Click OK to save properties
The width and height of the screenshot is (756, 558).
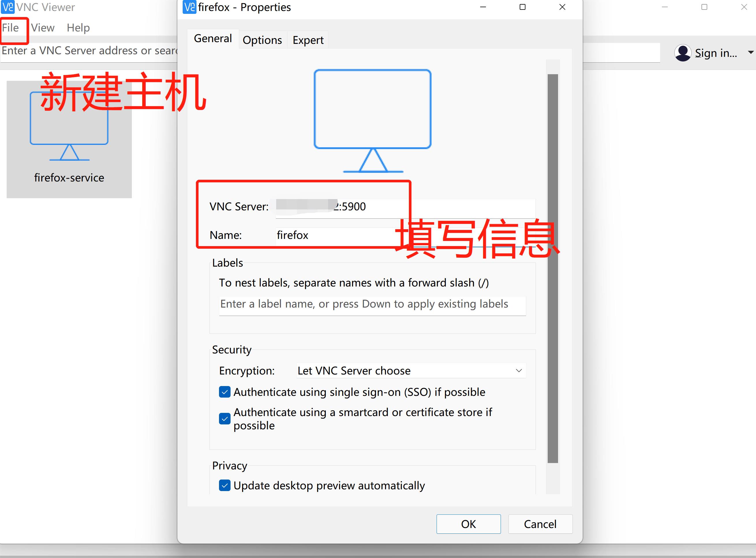coord(469,524)
